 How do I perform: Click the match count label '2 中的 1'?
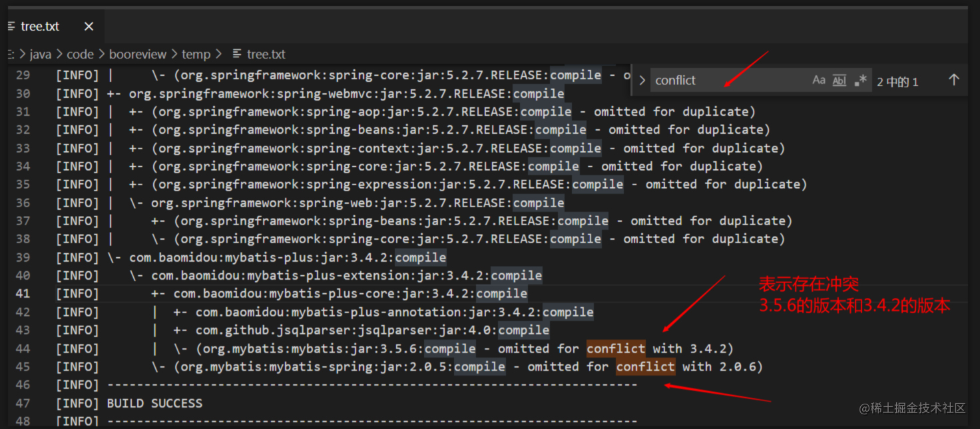tap(897, 80)
